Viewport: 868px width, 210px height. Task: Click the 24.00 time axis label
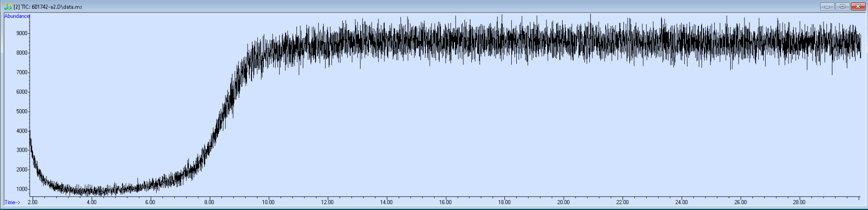coord(681,203)
